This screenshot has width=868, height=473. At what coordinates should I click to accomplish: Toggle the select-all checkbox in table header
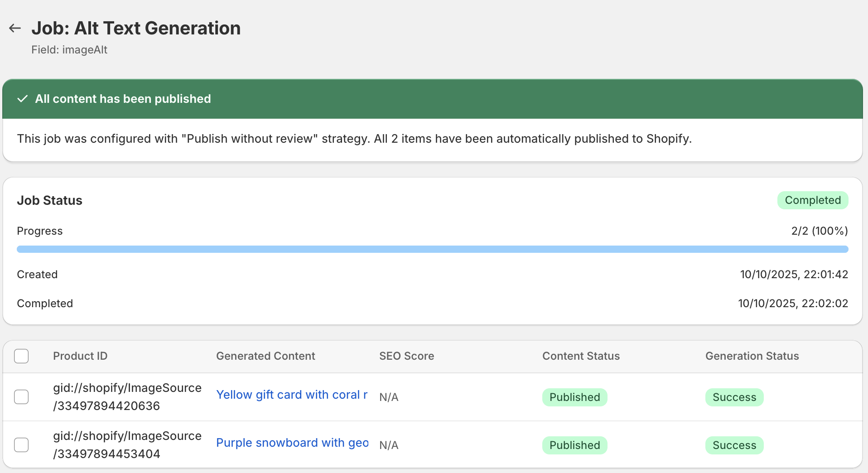21,356
